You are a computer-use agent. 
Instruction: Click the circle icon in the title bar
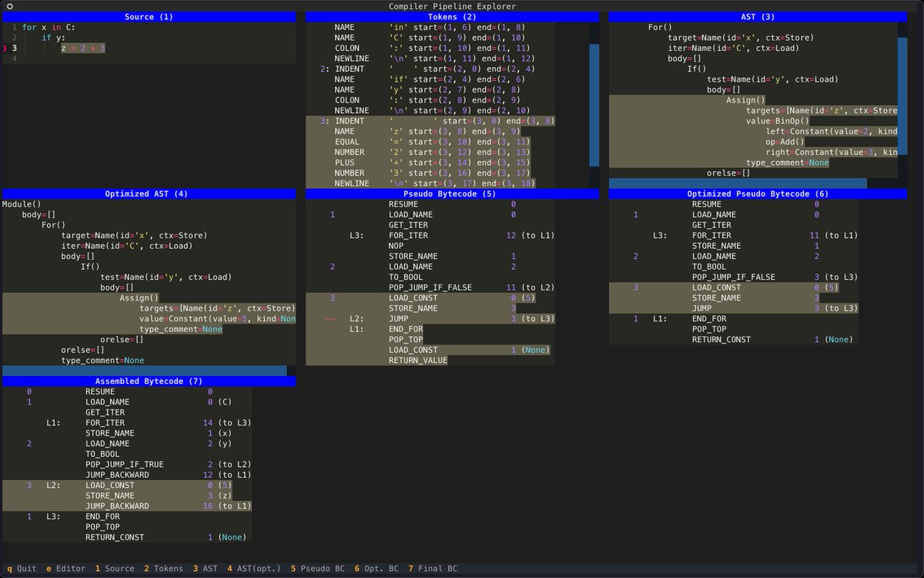(9, 6)
